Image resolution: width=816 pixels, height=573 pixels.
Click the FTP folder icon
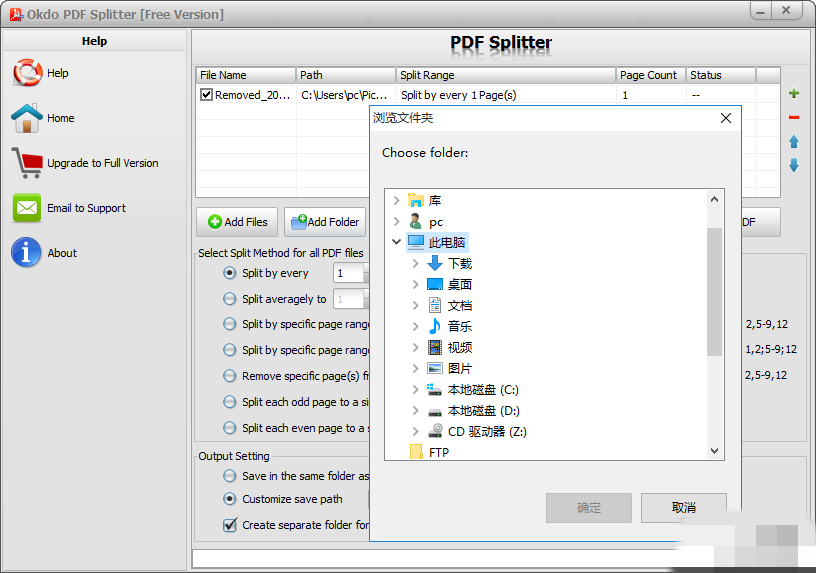416,452
